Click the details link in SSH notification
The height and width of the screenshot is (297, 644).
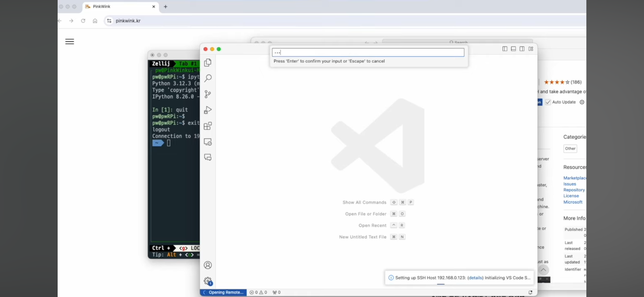(475, 278)
